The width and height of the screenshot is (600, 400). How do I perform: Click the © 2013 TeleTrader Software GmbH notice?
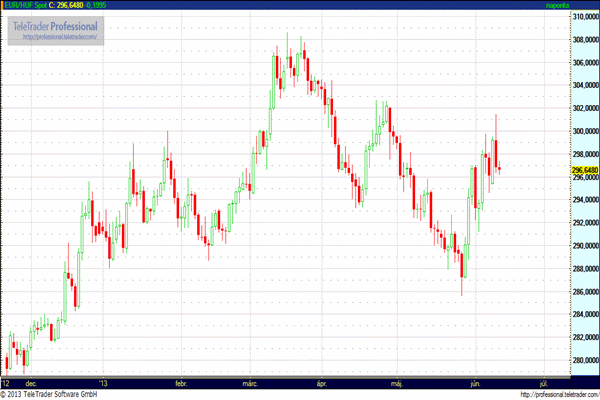pos(52,394)
